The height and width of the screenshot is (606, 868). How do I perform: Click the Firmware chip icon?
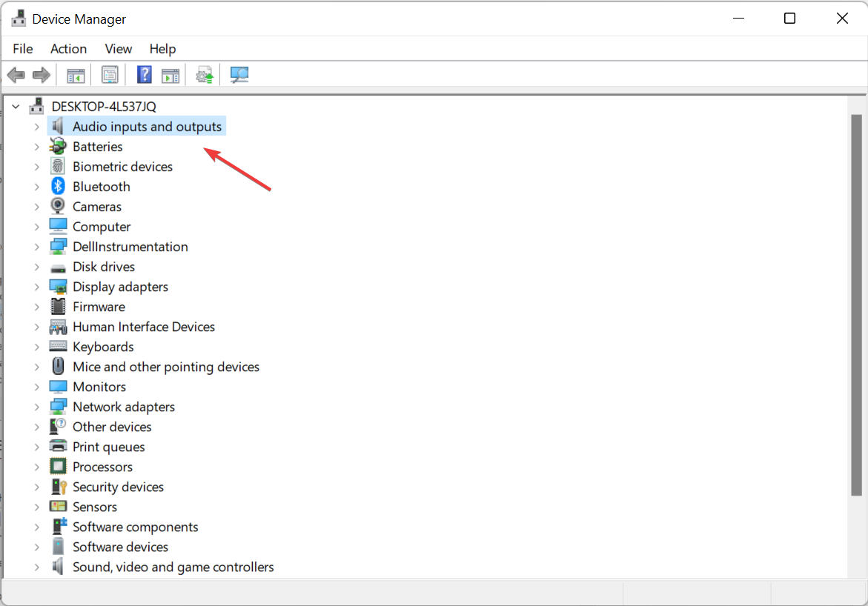pyautogui.click(x=58, y=306)
